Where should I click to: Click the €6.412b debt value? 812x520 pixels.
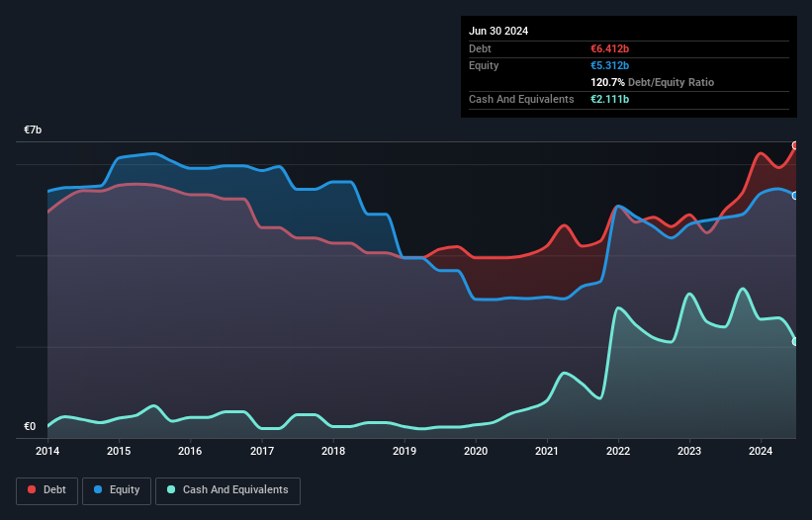pyautogui.click(x=609, y=48)
